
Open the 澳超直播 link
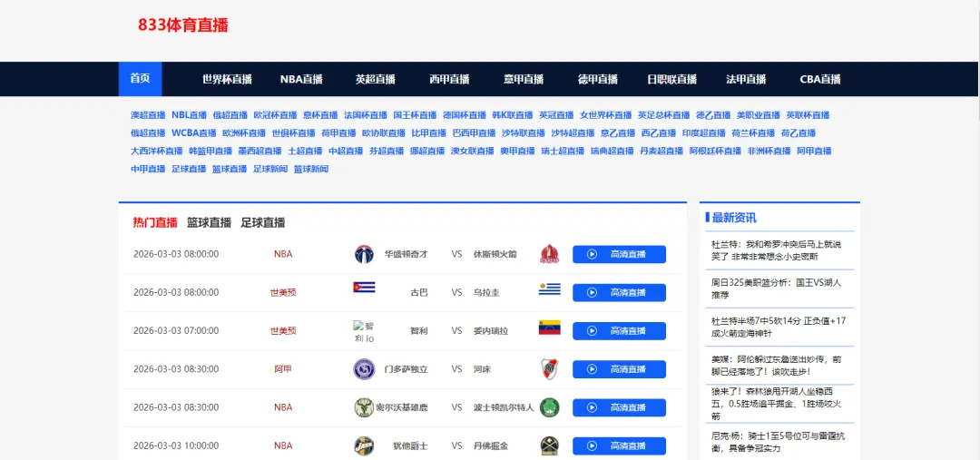148,115
